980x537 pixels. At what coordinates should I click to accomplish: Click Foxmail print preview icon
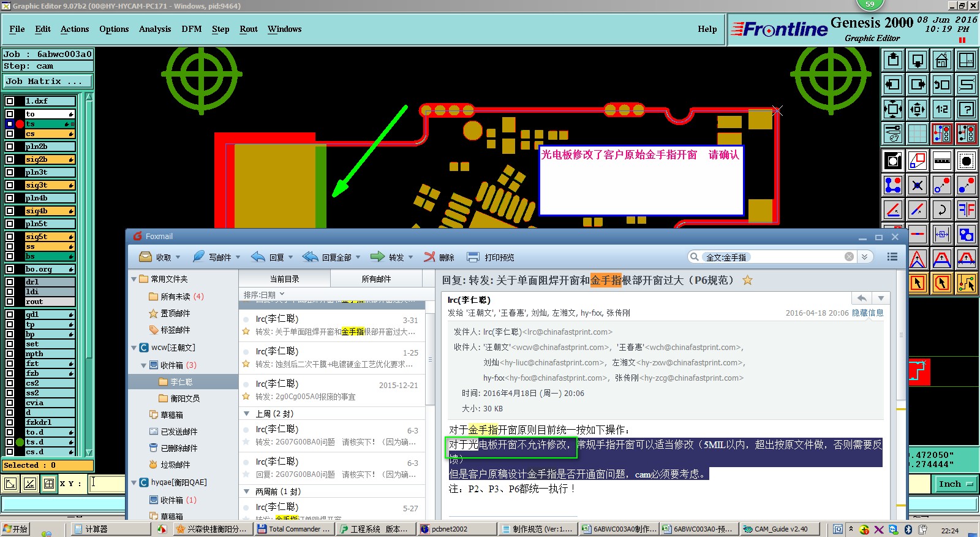pos(473,257)
